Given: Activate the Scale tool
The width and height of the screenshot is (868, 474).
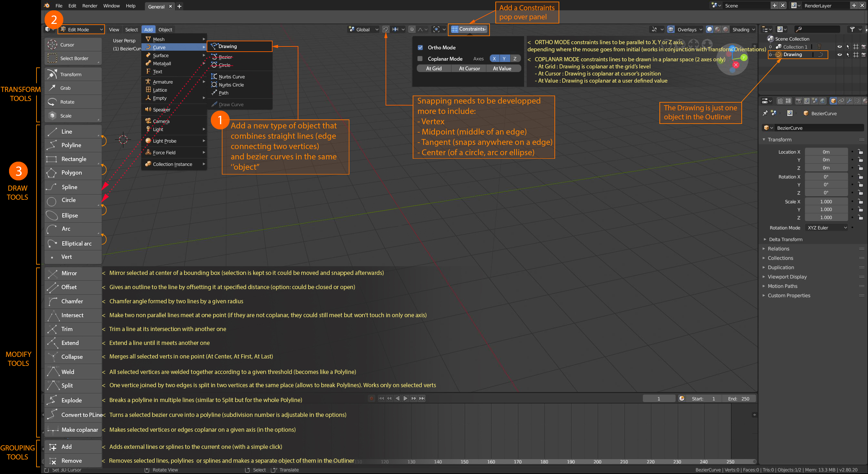Looking at the screenshot, I should tap(73, 116).
